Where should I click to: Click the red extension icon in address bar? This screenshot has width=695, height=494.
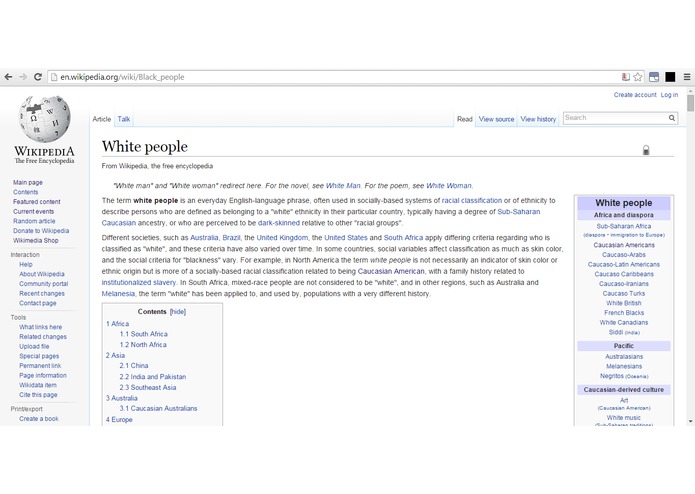click(x=625, y=77)
